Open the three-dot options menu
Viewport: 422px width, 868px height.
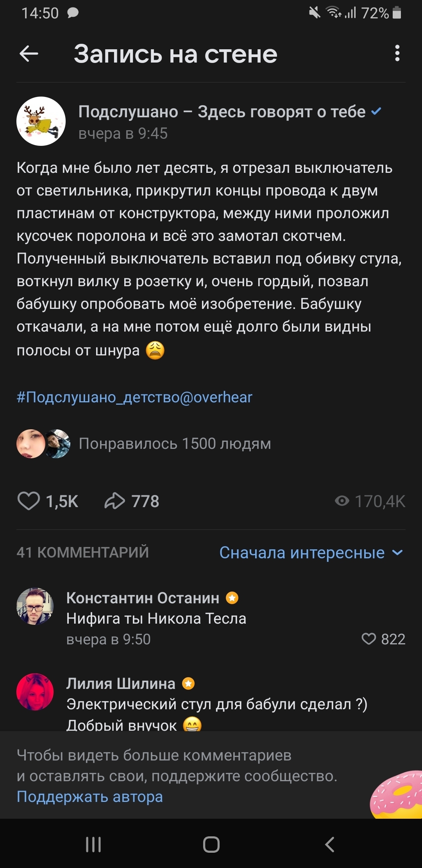[397, 53]
